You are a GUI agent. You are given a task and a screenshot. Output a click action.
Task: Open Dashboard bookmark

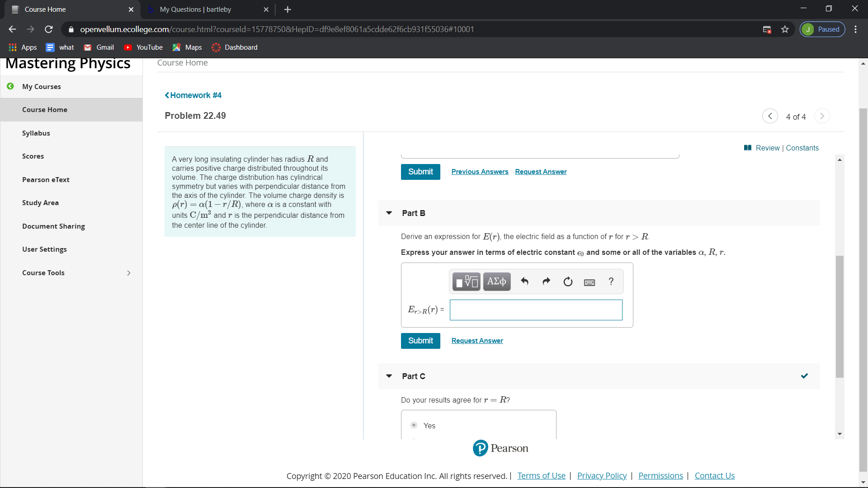tap(235, 47)
